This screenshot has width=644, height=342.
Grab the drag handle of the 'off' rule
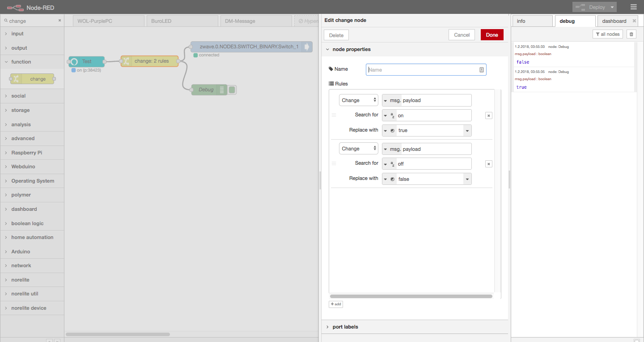pos(334,163)
